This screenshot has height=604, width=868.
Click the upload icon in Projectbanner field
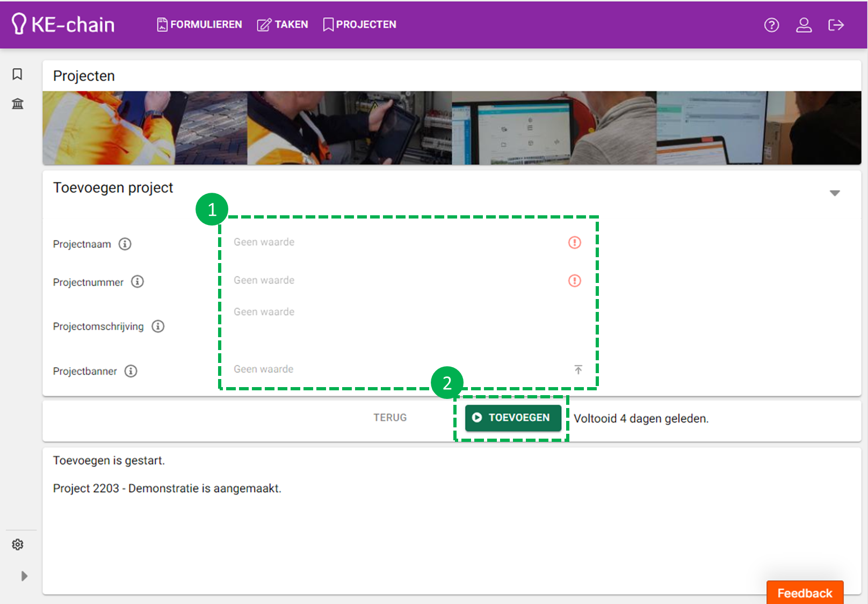coord(578,369)
